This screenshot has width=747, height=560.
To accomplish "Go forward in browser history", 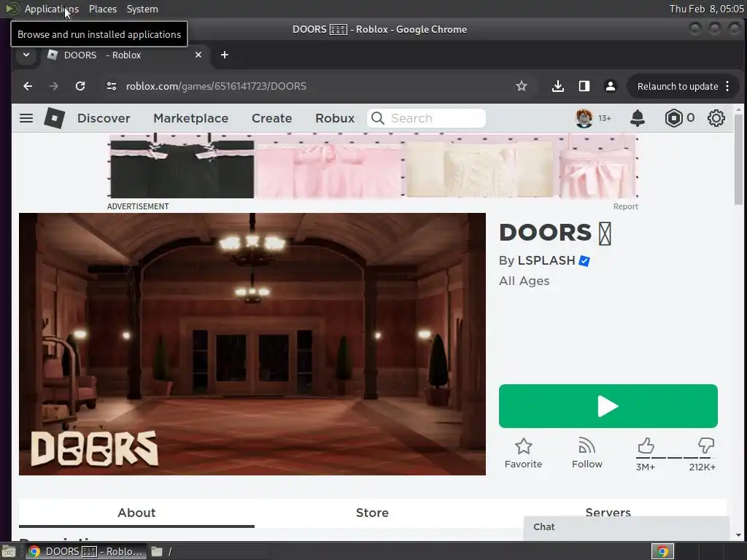I will coord(54,86).
